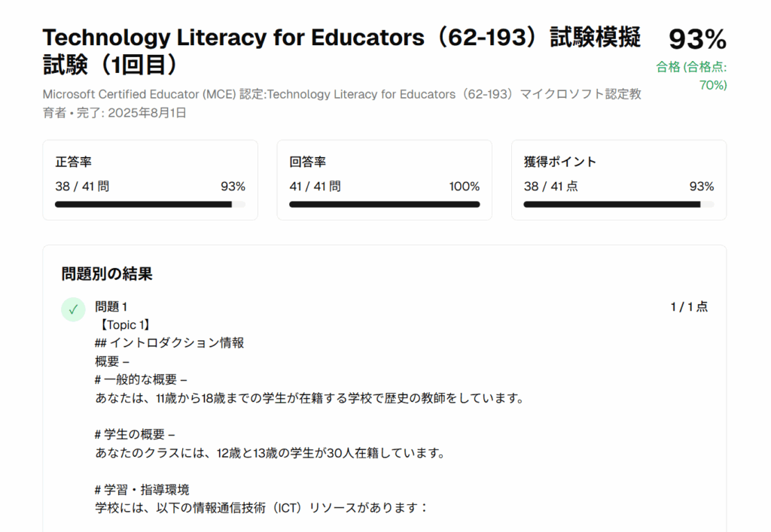Click the 1 / 1 点 score for 問題 1
The image size is (771, 532).
[689, 306]
